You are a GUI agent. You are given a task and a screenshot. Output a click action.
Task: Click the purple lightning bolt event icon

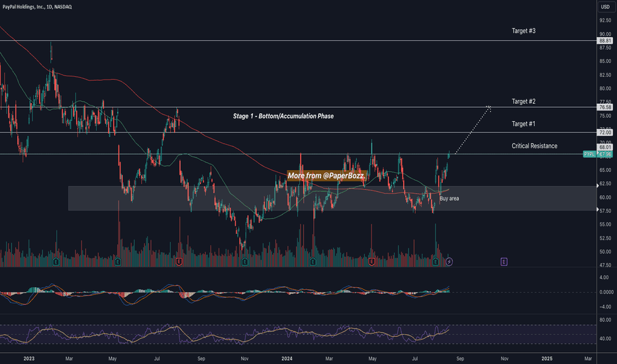450,261
